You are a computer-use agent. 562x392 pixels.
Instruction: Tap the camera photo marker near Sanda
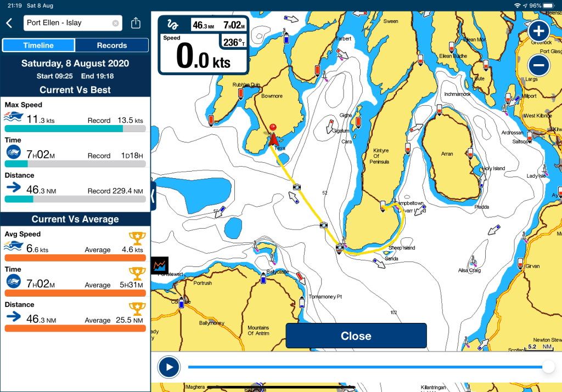[339, 247]
